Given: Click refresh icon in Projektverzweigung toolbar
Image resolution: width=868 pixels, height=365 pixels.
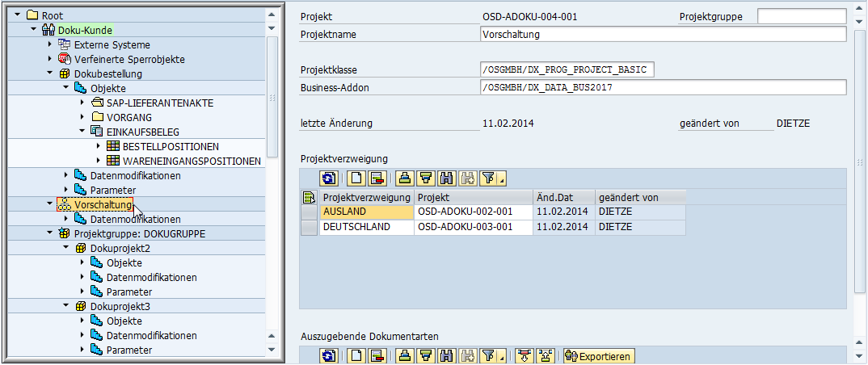Looking at the screenshot, I should pyautogui.click(x=328, y=178).
